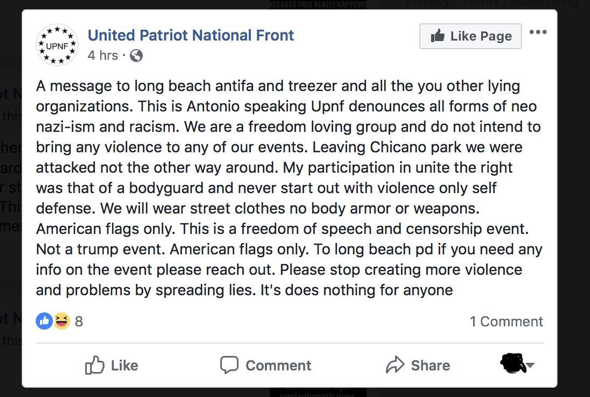This screenshot has width=590, height=397.
Task: Open the UPNF profile picture
Action: [57, 45]
